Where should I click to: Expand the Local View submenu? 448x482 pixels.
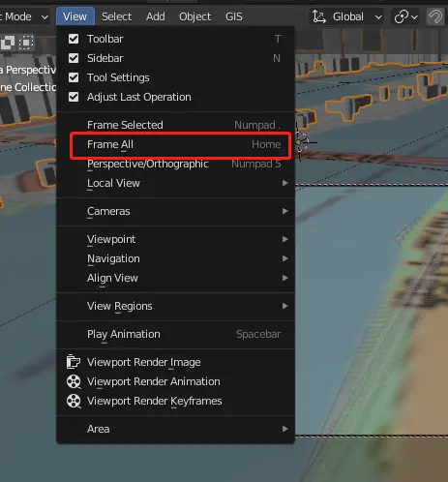pyautogui.click(x=175, y=183)
